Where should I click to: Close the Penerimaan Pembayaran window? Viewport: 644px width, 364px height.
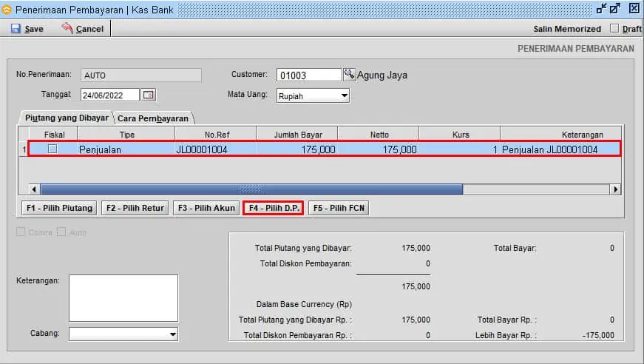634,8
